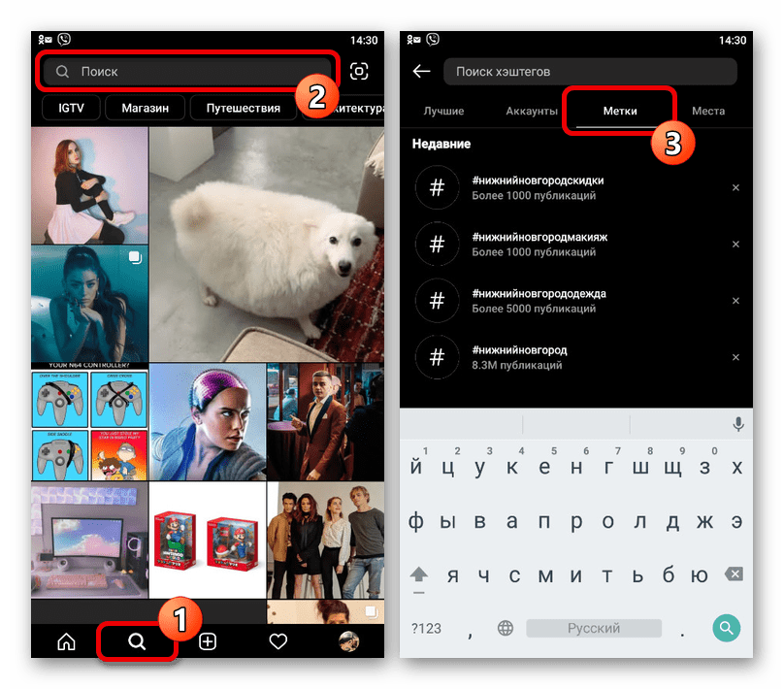Select the Путешествия category chip
Image resolution: width=784 pixels, height=689 pixels.
243,108
